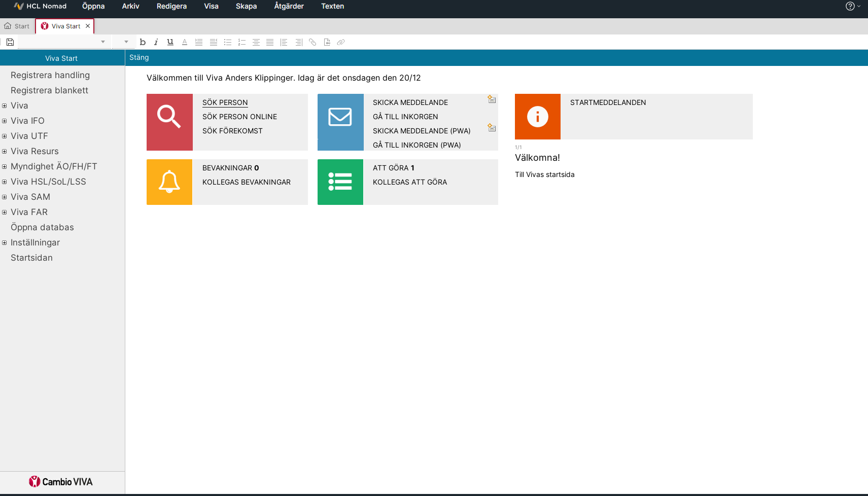Image resolution: width=868 pixels, height=496 pixels.
Task: Open the Visa menu
Action: [x=211, y=6]
